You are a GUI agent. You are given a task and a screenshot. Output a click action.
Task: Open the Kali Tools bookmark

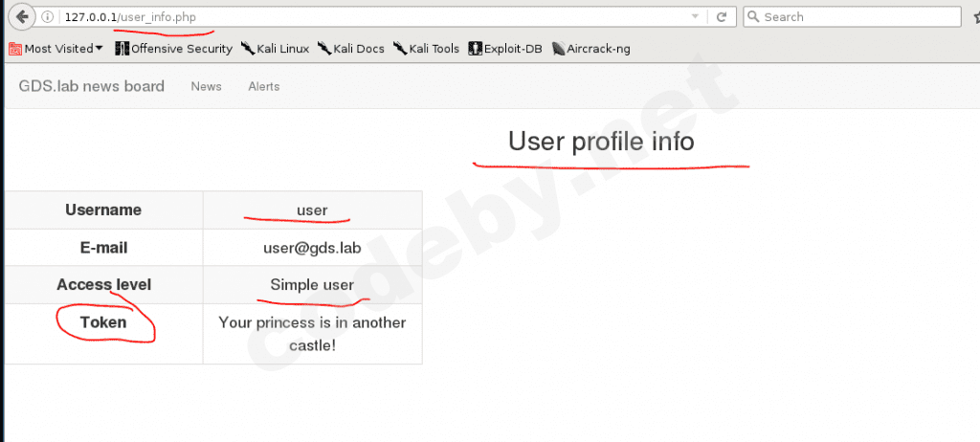pyautogui.click(x=426, y=48)
